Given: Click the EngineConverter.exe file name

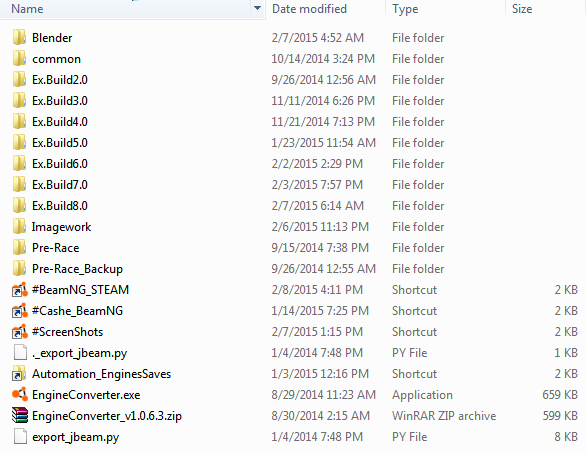Looking at the screenshot, I should click(86, 395).
